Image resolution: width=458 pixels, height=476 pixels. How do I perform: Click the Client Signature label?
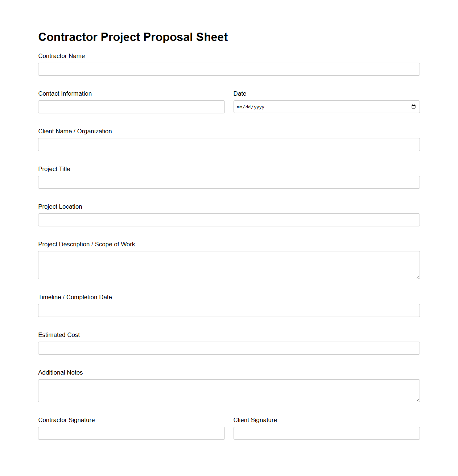[x=255, y=420]
